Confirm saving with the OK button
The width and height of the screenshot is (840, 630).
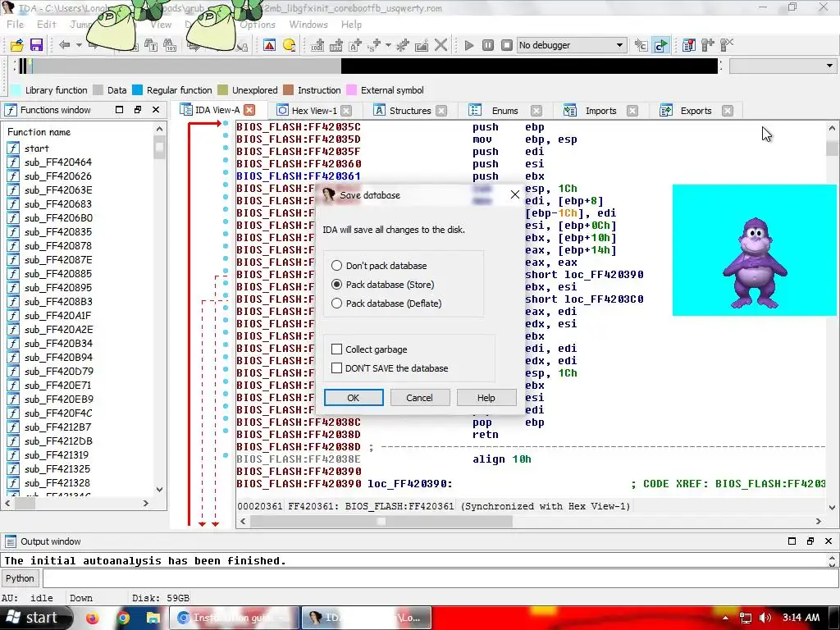[354, 398]
